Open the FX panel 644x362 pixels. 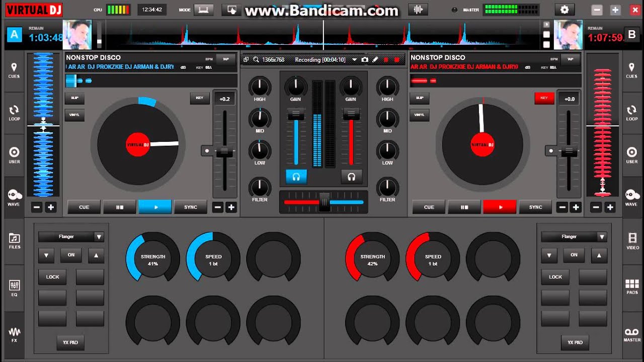[x=14, y=334]
